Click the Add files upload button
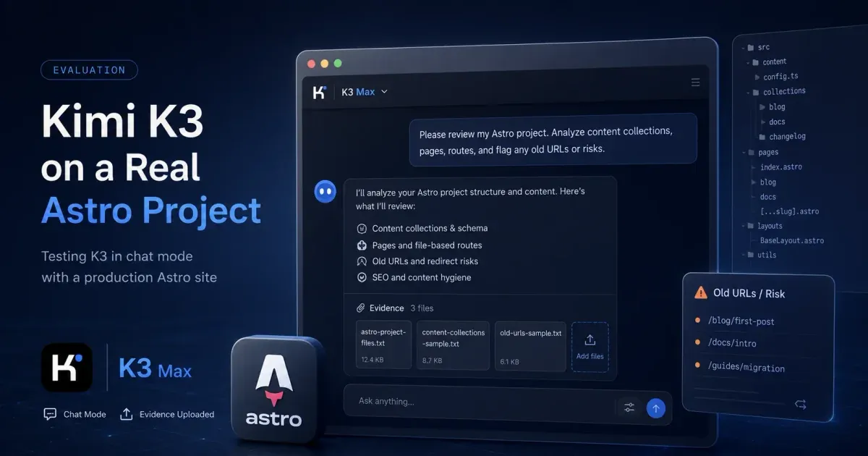Image resolution: width=868 pixels, height=456 pixels. pos(590,347)
